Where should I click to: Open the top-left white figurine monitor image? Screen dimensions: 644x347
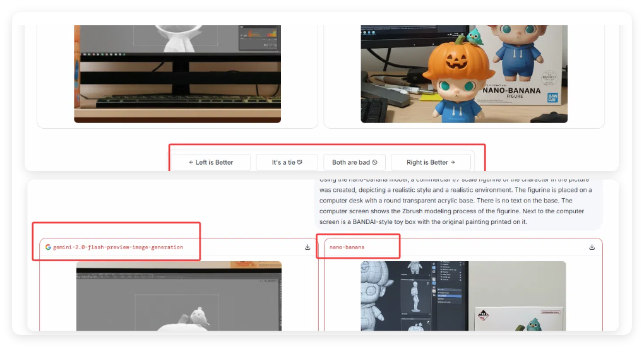(177, 74)
